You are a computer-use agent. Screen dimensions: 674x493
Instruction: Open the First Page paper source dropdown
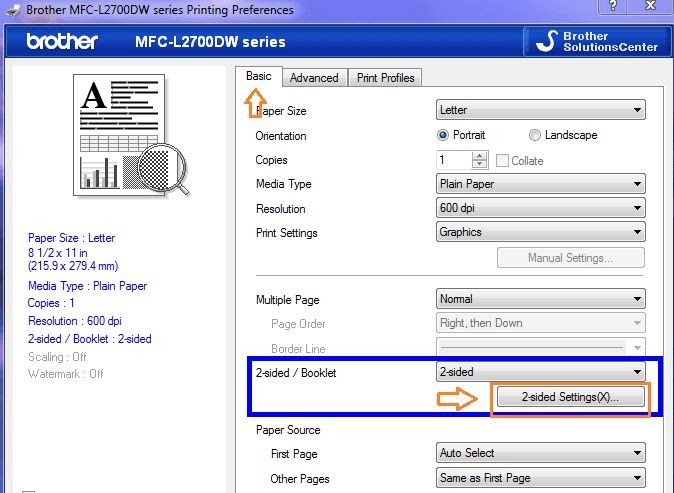pyautogui.click(x=541, y=453)
